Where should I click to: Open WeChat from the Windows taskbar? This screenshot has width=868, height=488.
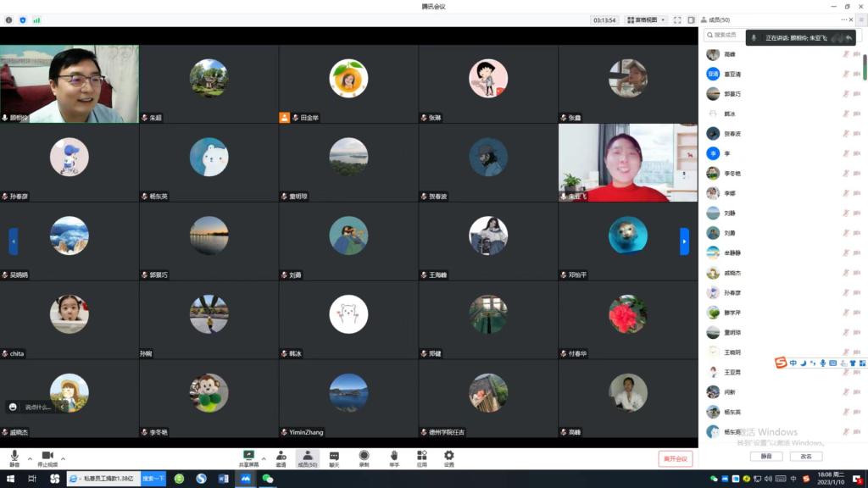pyautogui.click(x=267, y=479)
